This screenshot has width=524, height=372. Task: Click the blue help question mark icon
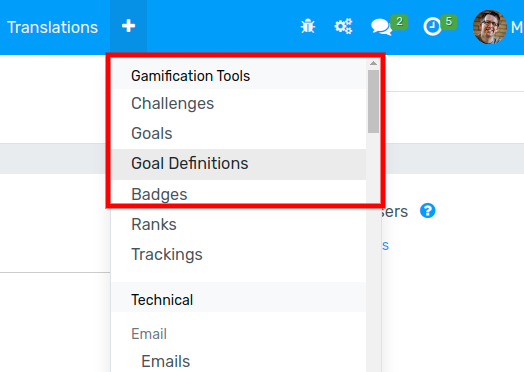(x=427, y=211)
